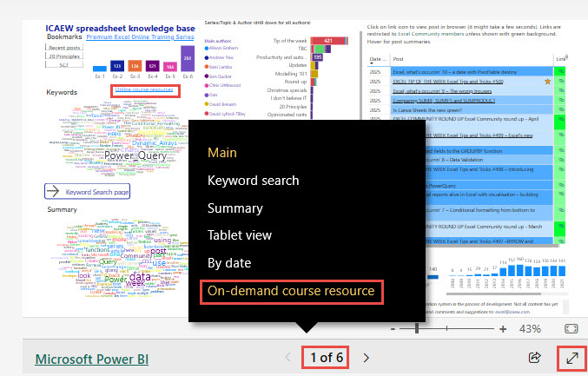588x376 pixels.
Task: Open On-demand course resource page
Action: click(291, 291)
